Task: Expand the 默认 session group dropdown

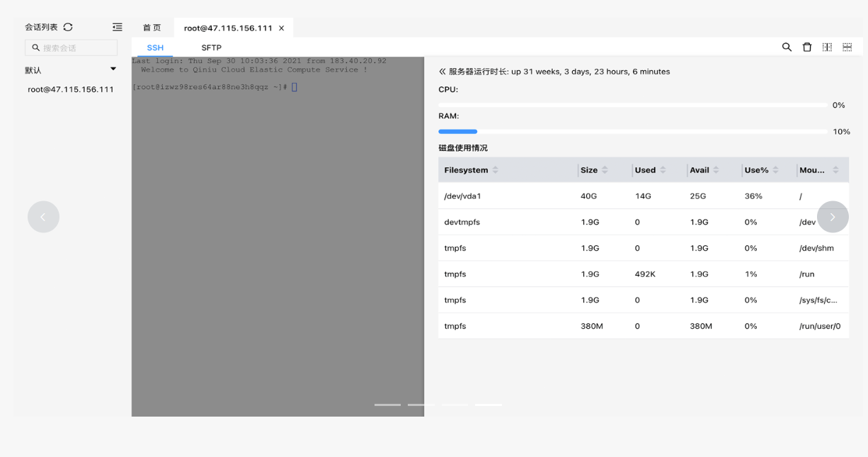Action: tap(113, 69)
